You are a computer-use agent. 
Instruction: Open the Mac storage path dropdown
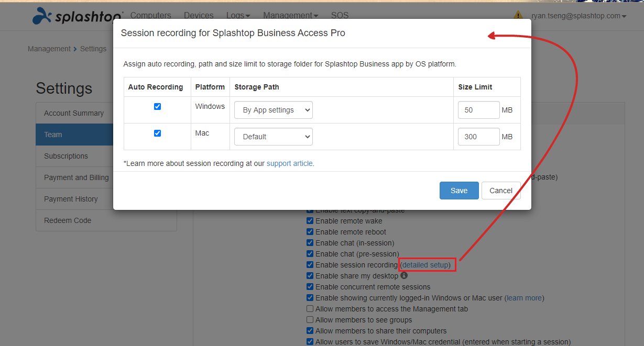274,137
